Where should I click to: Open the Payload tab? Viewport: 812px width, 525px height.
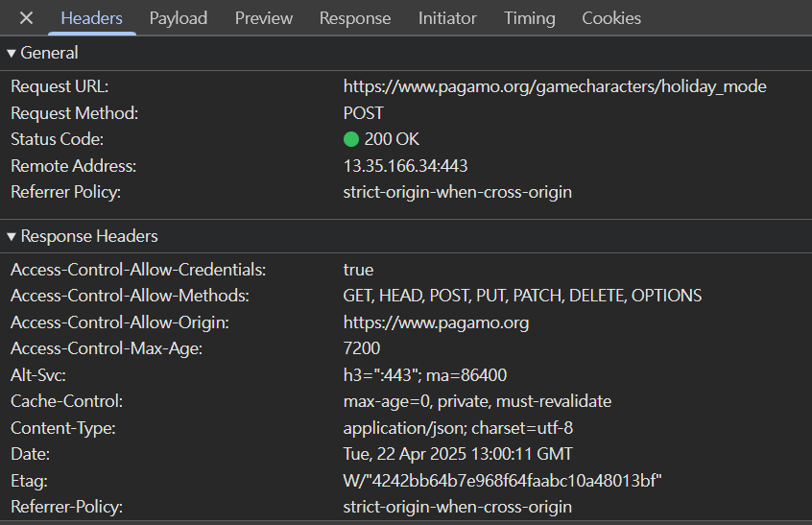click(x=179, y=18)
